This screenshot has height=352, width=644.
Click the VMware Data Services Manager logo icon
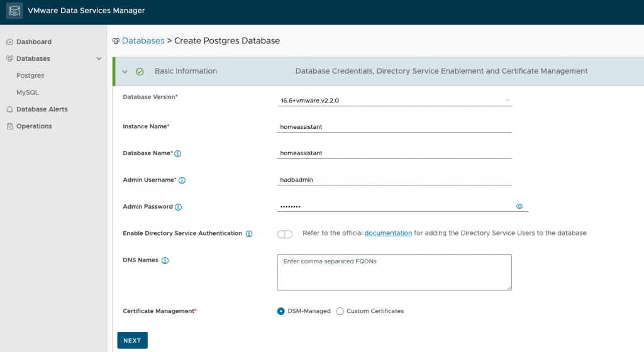[14, 11]
